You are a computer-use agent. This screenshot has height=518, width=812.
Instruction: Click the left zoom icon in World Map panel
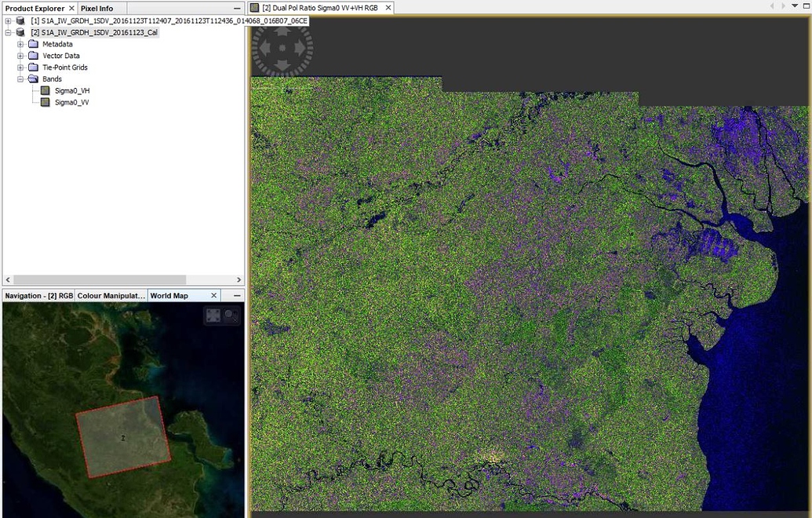[x=213, y=314]
